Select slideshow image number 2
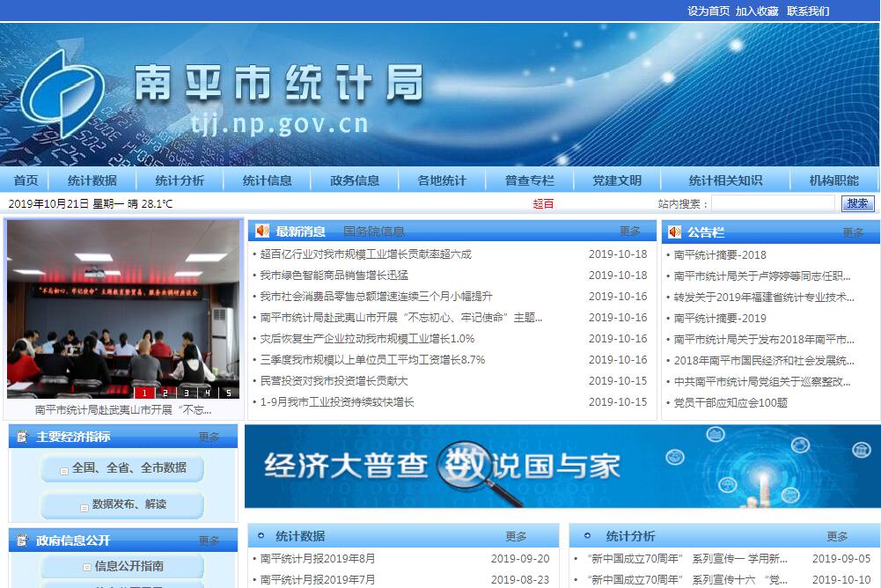The height and width of the screenshot is (588, 881). [x=165, y=393]
